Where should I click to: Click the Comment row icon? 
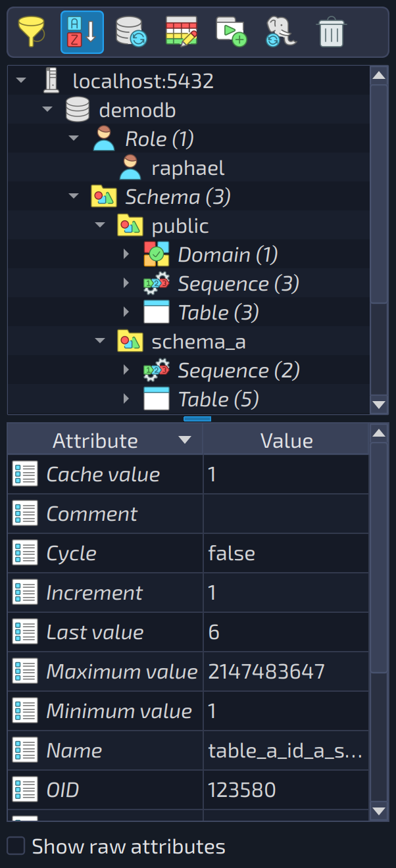click(26, 514)
